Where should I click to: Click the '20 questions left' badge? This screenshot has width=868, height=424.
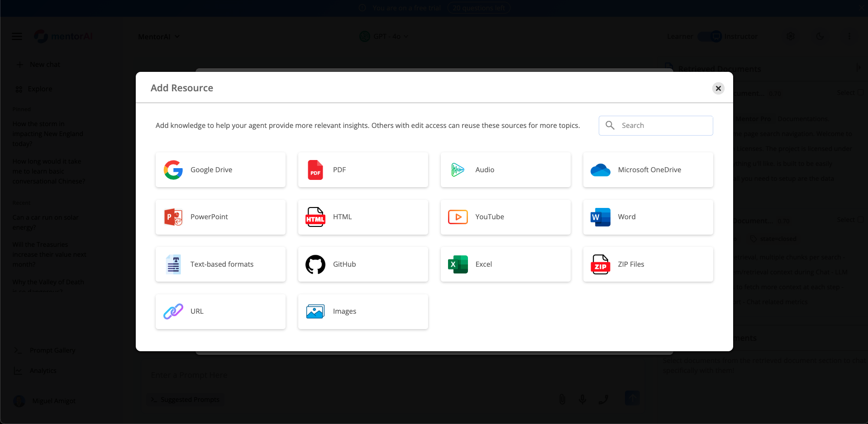point(479,8)
